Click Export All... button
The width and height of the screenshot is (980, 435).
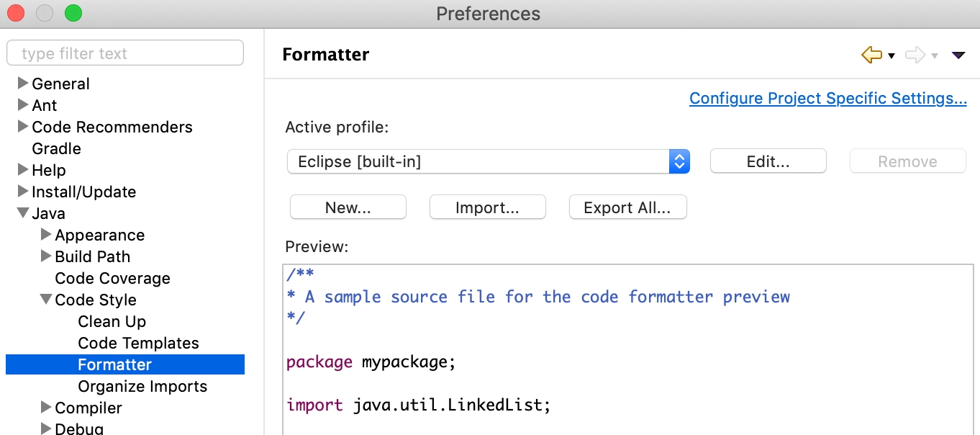tap(627, 207)
